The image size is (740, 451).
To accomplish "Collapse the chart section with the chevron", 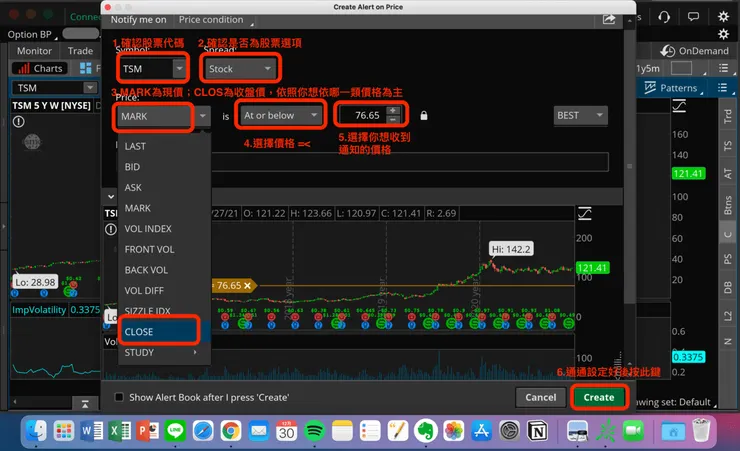I will pyautogui.click(x=111, y=196).
